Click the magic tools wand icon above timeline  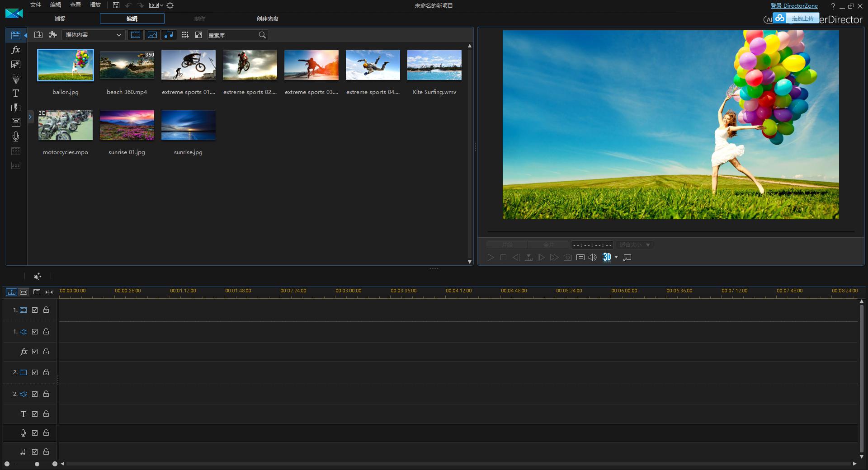click(x=38, y=276)
